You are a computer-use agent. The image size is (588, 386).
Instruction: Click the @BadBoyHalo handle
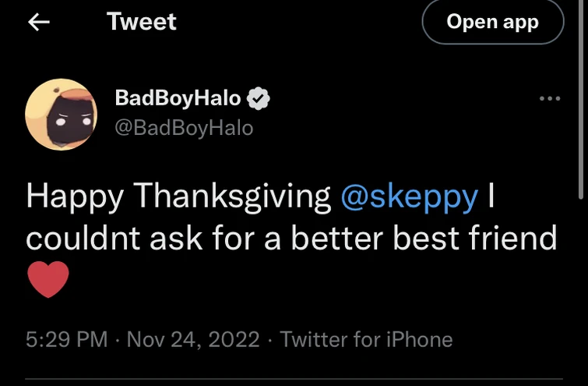(184, 127)
